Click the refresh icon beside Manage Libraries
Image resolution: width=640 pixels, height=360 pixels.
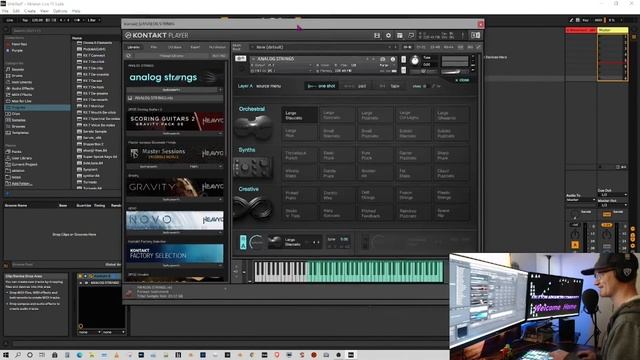[x=129, y=56]
